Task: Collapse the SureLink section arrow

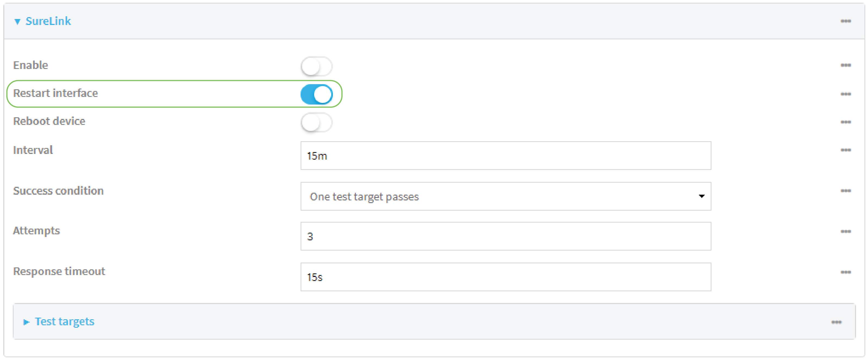Action: coord(17,21)
